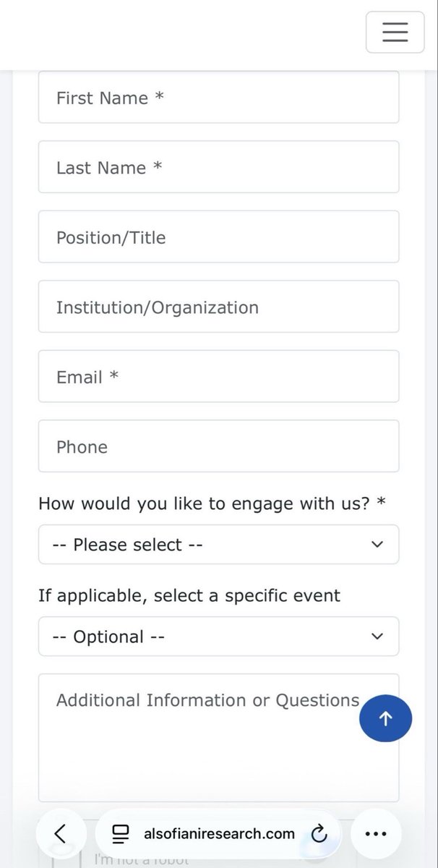Click the chevron on the Optional event dropdown

coord(377,637)
